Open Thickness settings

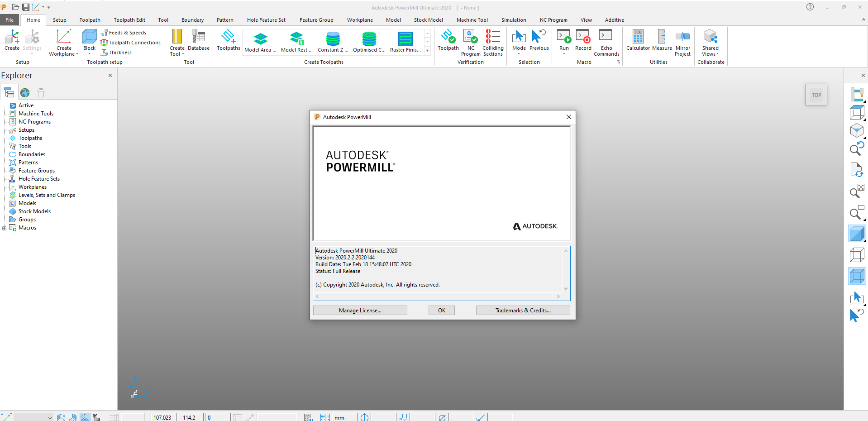point(116,53)
